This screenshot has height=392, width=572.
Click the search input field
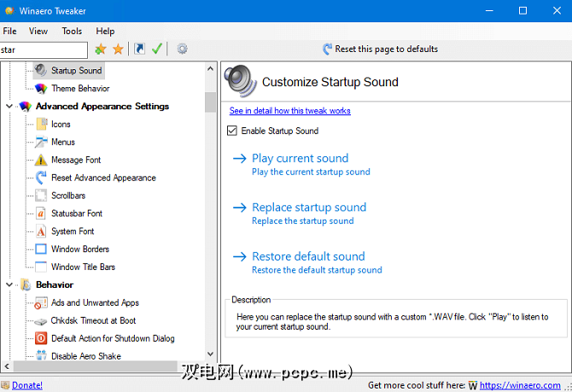point(43,50)
